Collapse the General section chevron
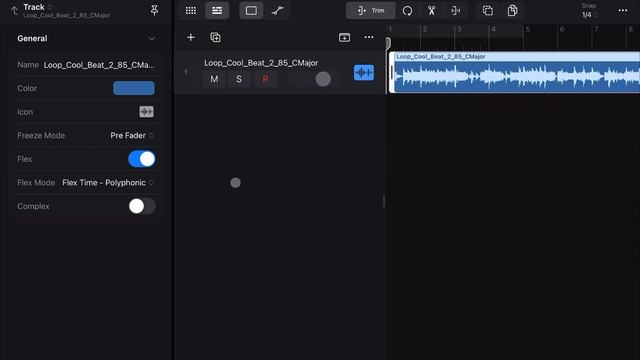The width and height of the screenshot is (640, 360). coord(151,39)
